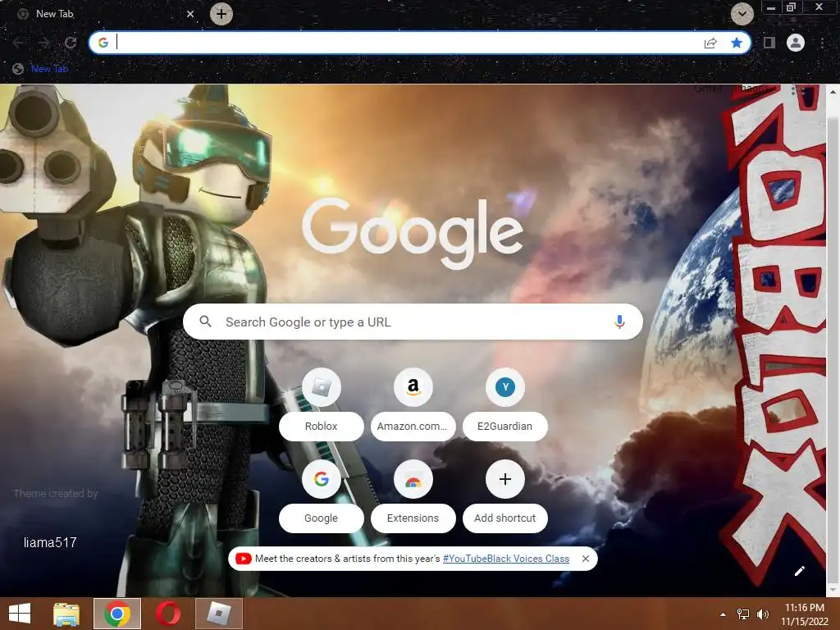Click the Extensions shortcut label
The image size is (840, 630).
pos(413,518)
